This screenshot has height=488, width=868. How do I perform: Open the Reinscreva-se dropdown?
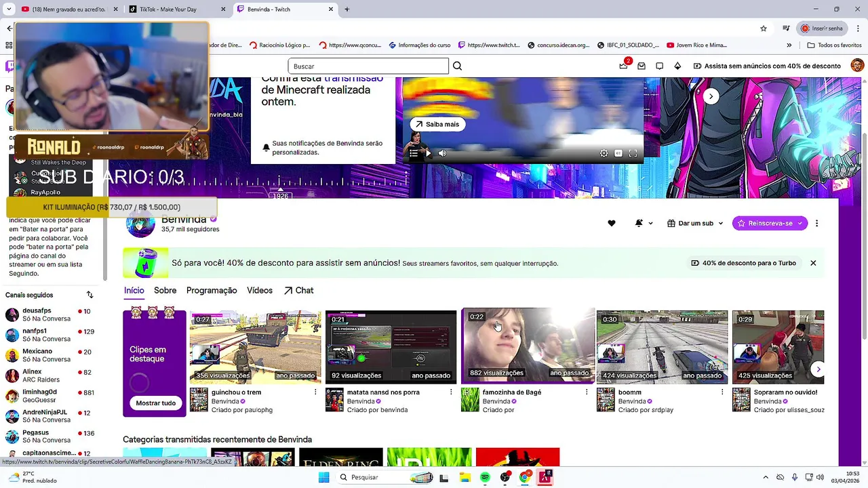(x=770, y=223)
